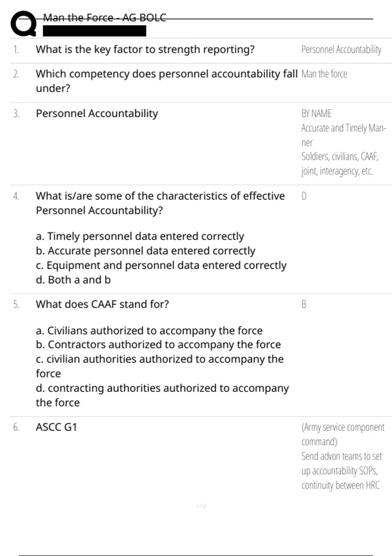
Task: Select option b, "Accurate personnel data entered correctly"
Action: pos(145,251)
